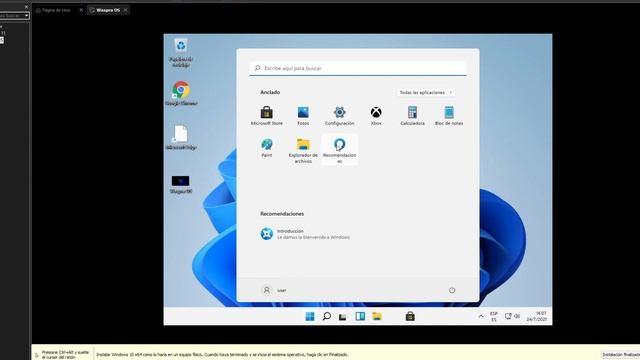Open Todas las aplicaciones list
This screenshot has height=360, width=640.
[x=425, y=93]
